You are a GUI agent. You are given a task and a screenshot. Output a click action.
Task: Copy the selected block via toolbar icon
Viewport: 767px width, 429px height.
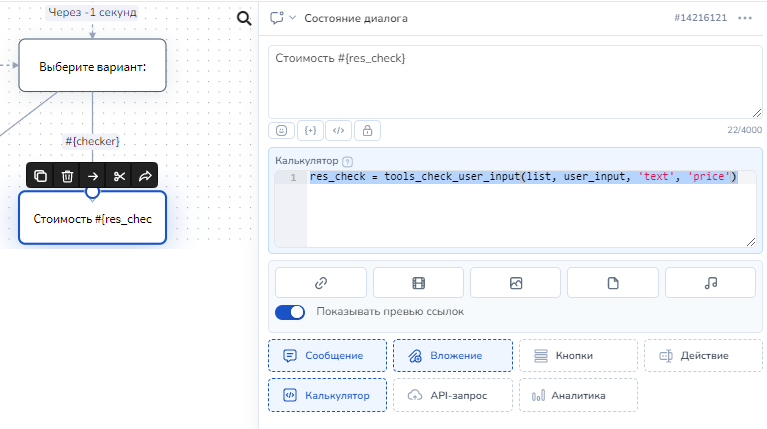pos(41,176)
